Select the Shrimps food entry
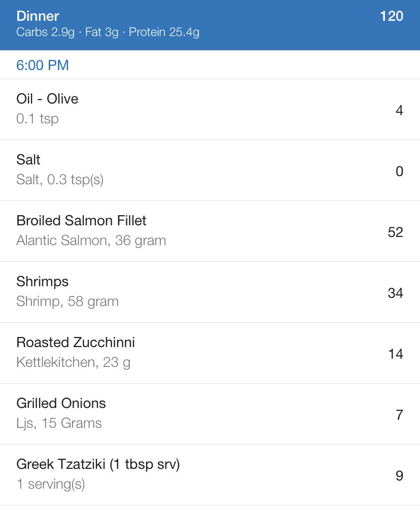 tap(210, 292)
